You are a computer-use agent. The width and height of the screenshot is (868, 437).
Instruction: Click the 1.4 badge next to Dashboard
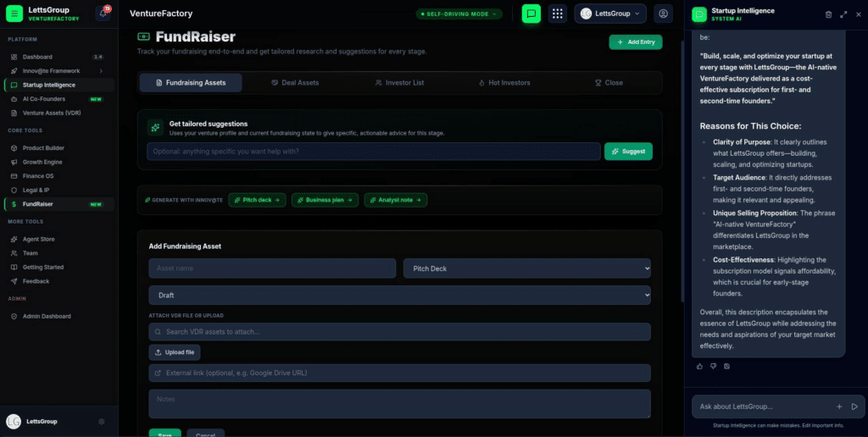[98, 57]
